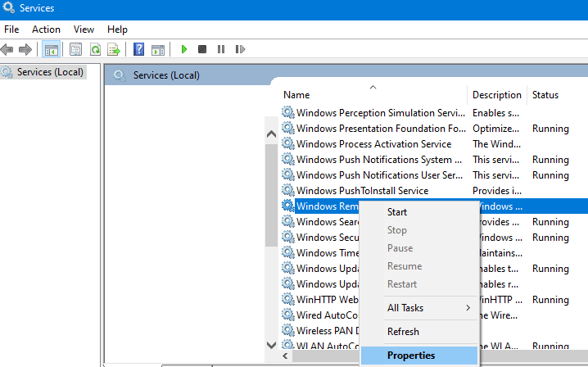The height and width of the screenshot is (367, 588).
Task: Click the Forward arrow toolbar icon
Action: 25,49
